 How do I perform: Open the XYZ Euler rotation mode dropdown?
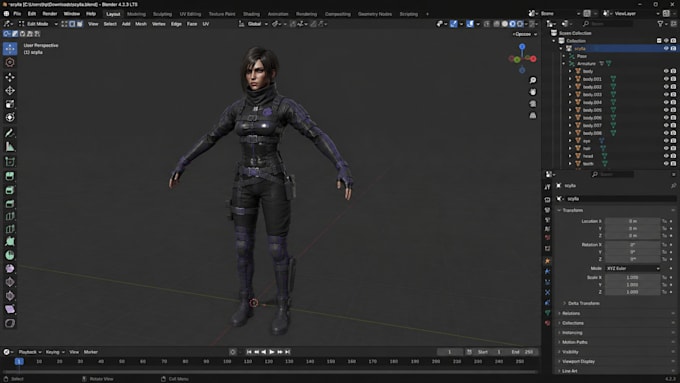tap(632, 268)
